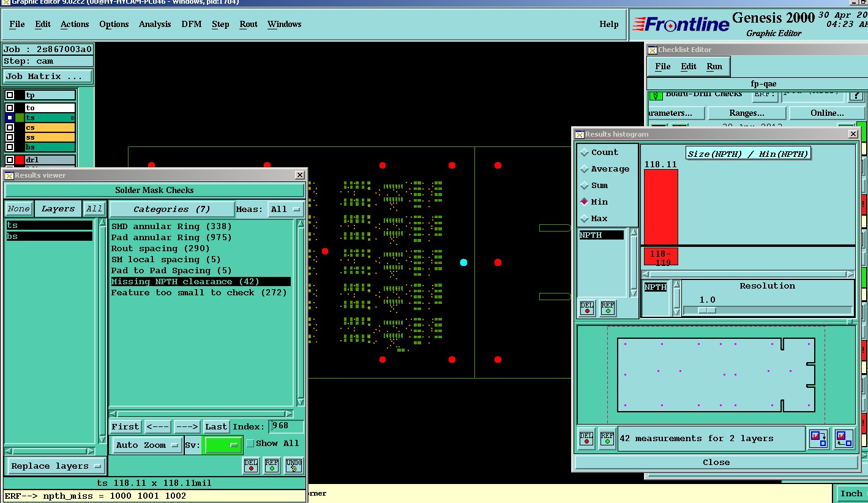Click DEL icon below the NPTH list
Image resolution: width=868 pixels, height=503 pixels.
(587, 308)
